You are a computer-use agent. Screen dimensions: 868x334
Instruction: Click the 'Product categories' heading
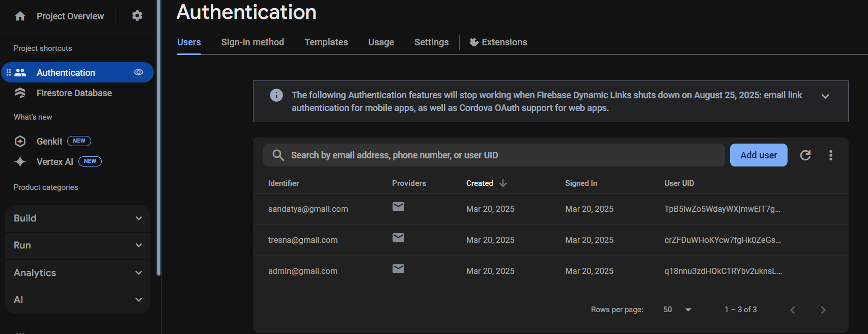click(46, 187)
